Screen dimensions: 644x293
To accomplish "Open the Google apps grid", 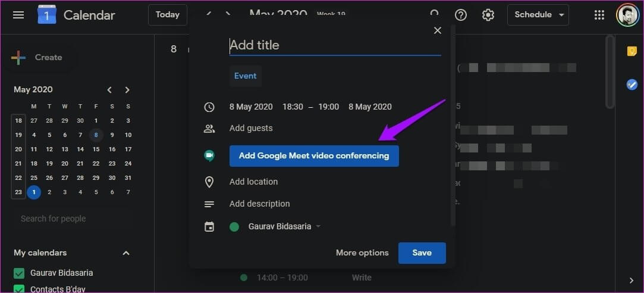I will 599,15.
